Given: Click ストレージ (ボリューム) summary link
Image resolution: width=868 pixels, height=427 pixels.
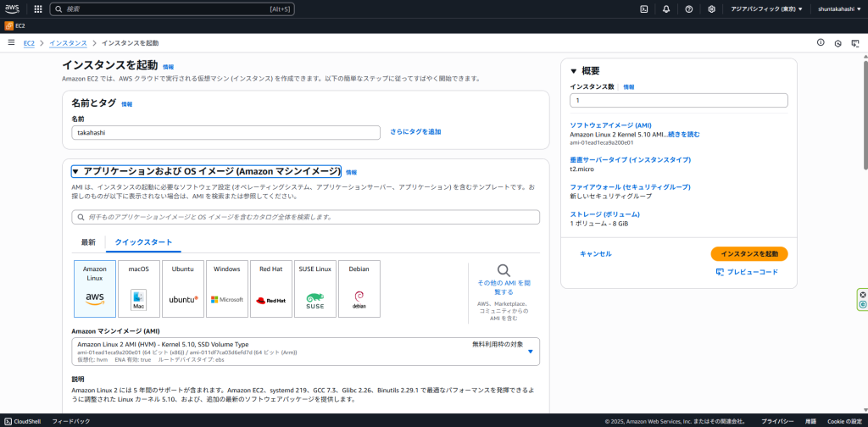Looking at the screenshot, I should pos(604,214).
